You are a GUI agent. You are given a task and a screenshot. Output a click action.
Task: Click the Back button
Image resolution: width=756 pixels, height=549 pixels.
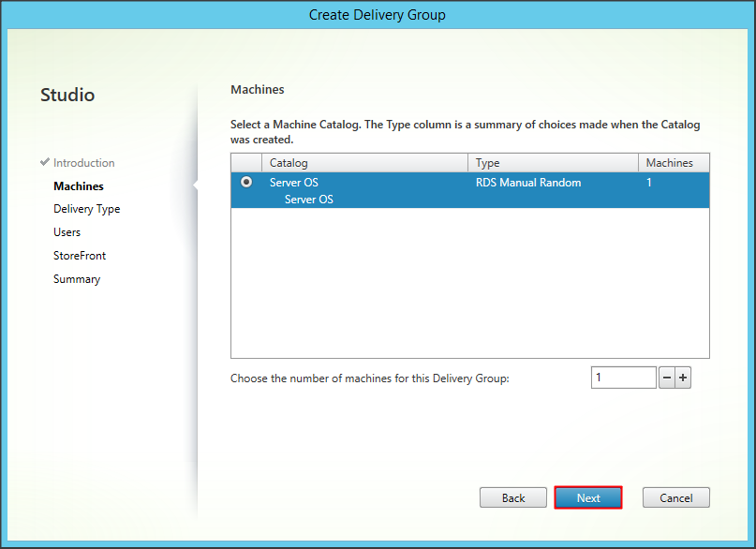[513, 497]
